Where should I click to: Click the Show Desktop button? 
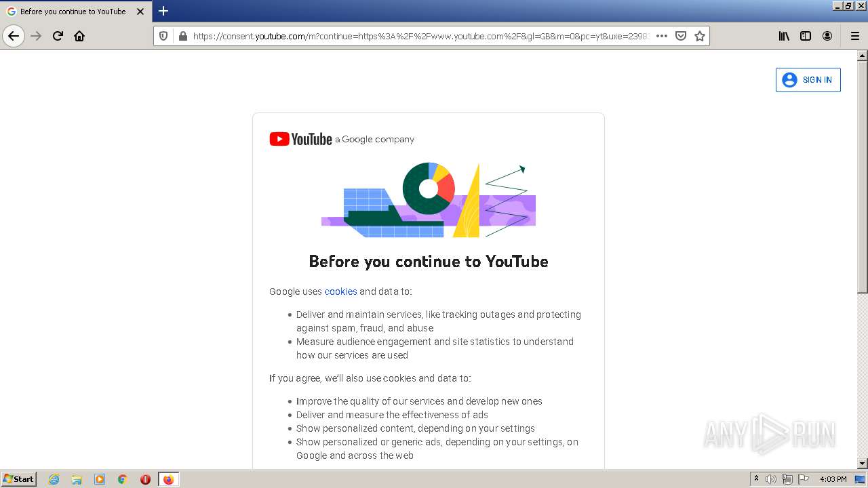(860, 479)
